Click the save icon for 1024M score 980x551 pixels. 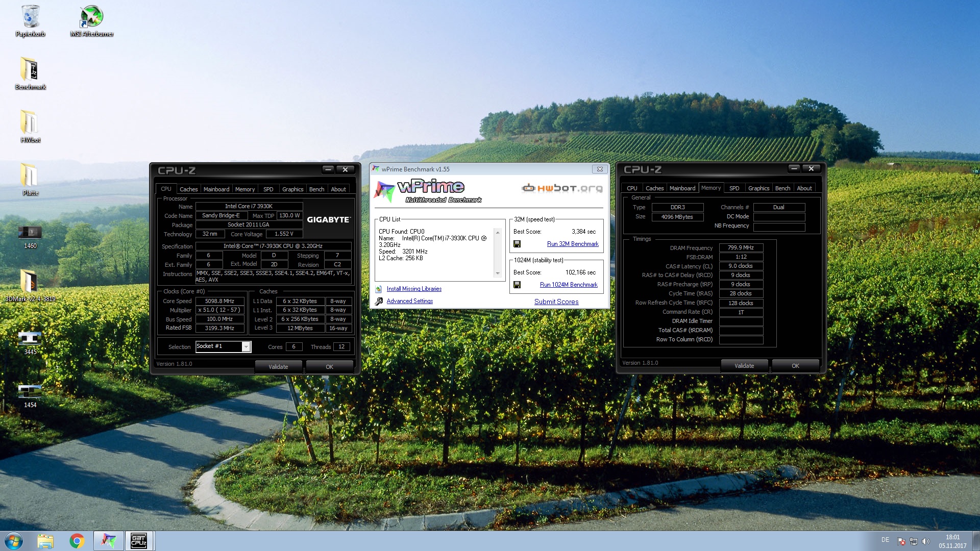click(x=517, y=285)
